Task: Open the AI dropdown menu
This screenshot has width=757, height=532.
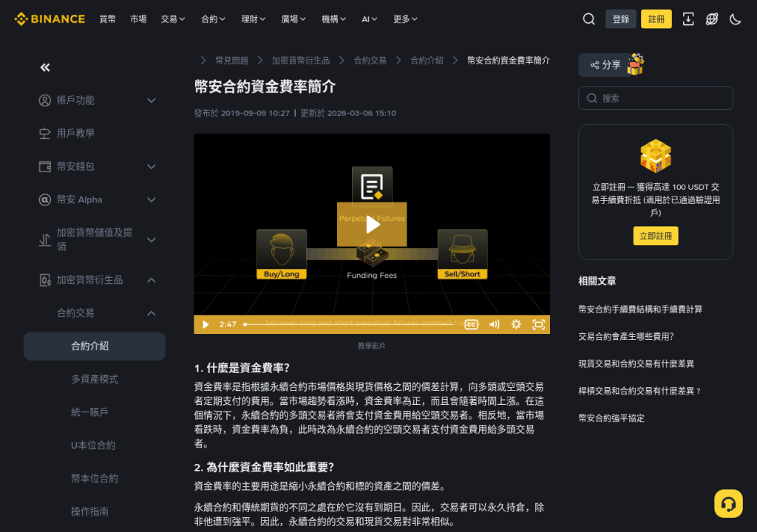Action: 370,18
